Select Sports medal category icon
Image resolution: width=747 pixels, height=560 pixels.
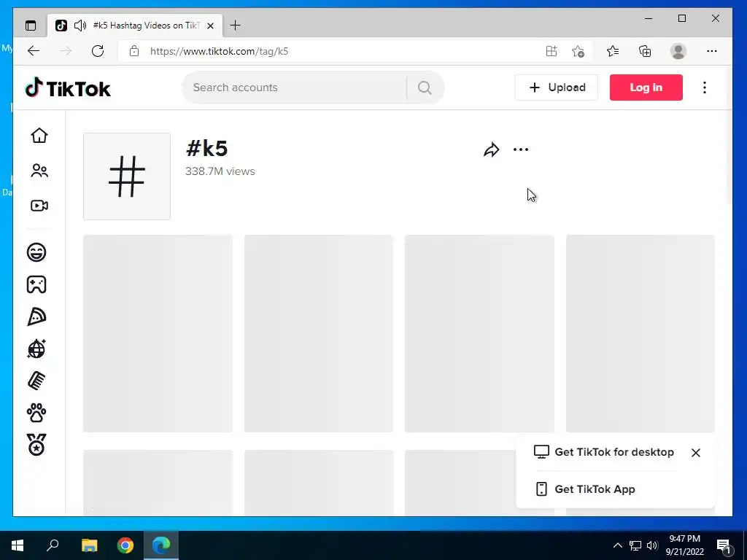point(36,445)
